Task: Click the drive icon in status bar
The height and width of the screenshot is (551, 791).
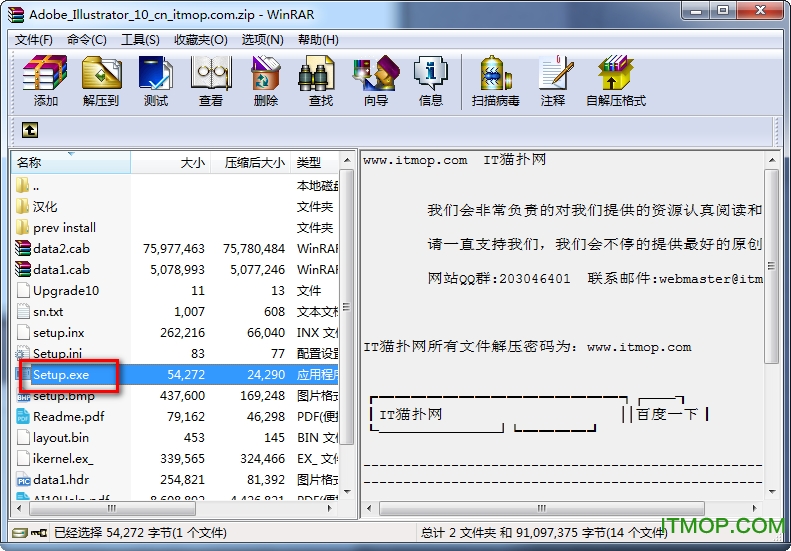Action: click(x=20, y=533)
